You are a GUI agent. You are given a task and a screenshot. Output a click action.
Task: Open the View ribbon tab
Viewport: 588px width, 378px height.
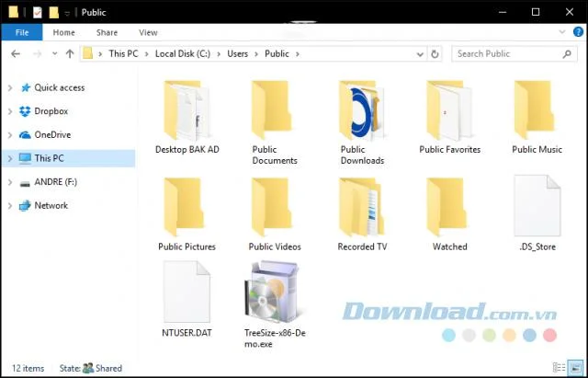[x=148, y=33]
